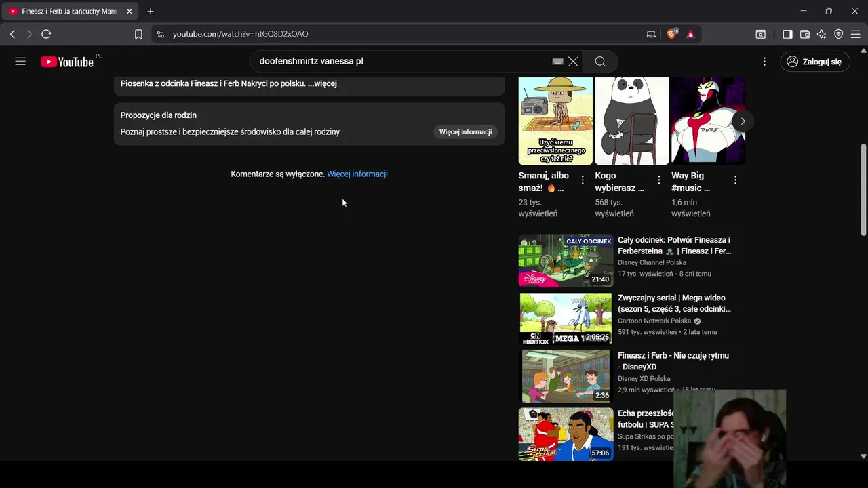Open the browser main menu
The height and width of the screenshot is (488, 868).
pyautogui.click(x=856, y=34)
